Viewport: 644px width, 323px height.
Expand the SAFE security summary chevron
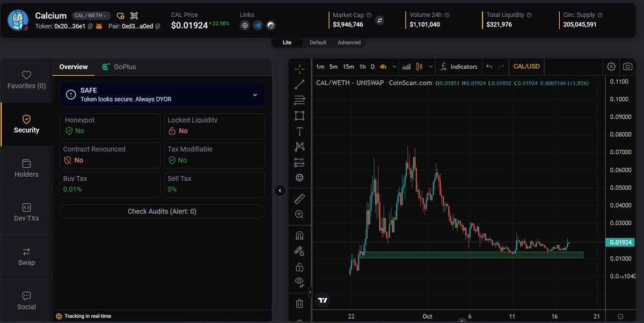click(x=254, y=95)
